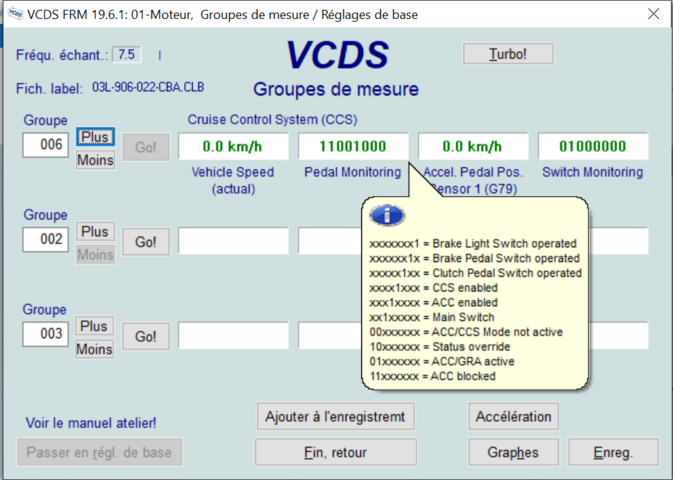Click the Pedal Monitoring label

(x=353, y=172)
